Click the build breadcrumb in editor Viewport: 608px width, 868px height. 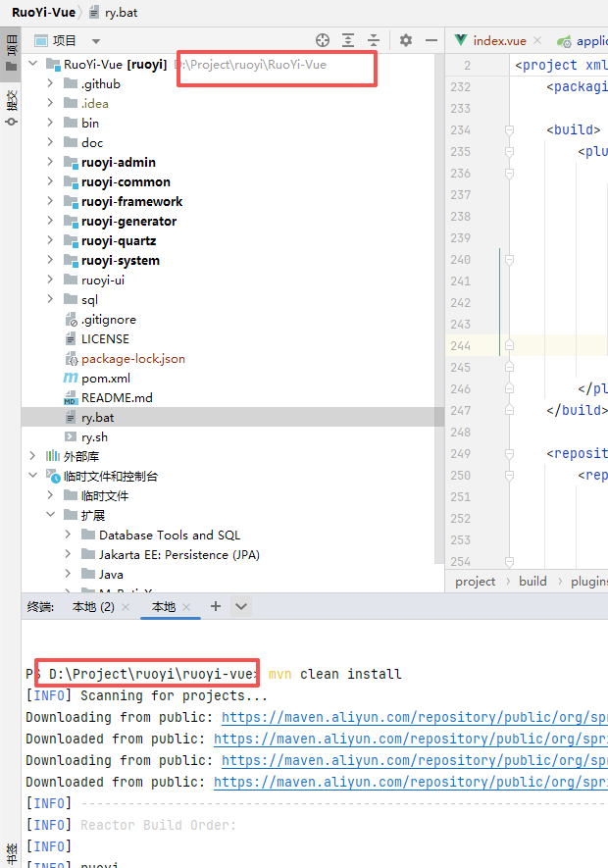pos(532,581)
